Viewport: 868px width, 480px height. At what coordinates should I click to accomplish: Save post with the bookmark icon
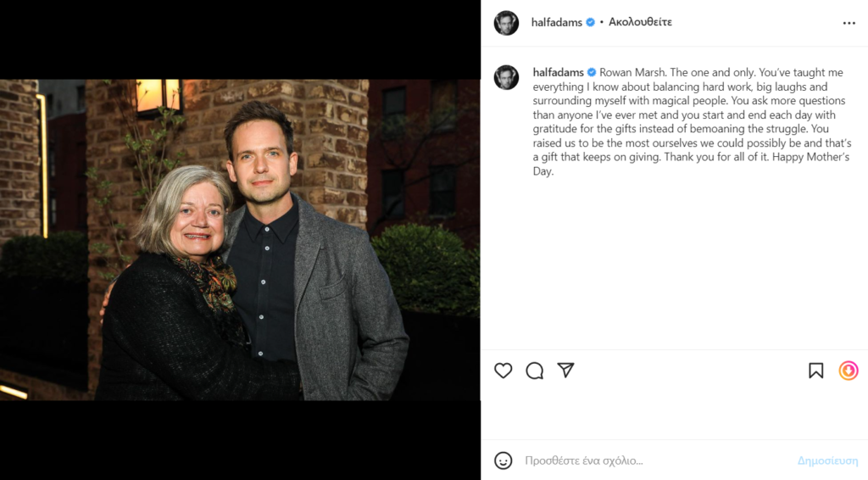(816, 371)
